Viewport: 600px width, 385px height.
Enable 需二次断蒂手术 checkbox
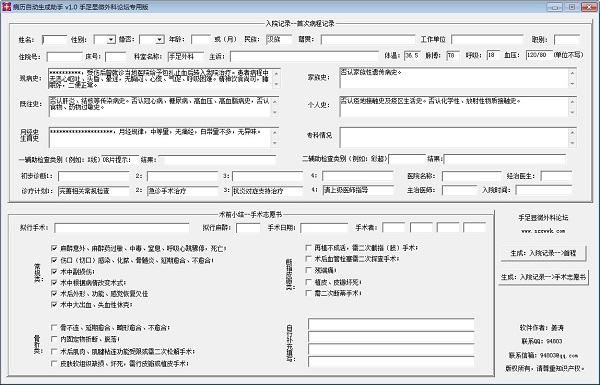[x=308, y=293]
